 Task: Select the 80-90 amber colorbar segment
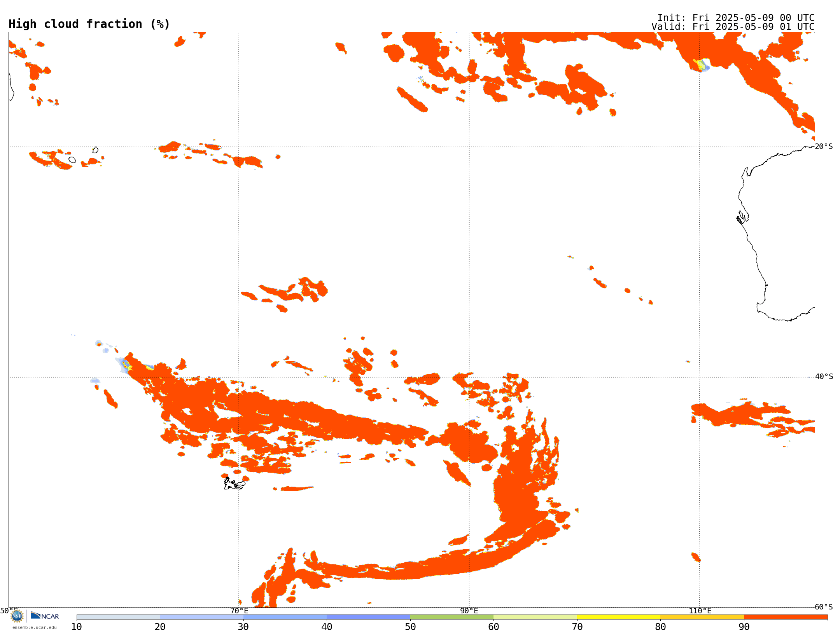[x=702, y=617]
